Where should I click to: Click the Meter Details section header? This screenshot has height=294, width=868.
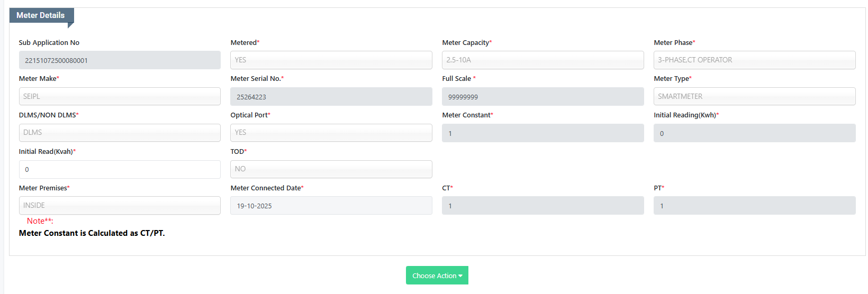pos(41,15)
